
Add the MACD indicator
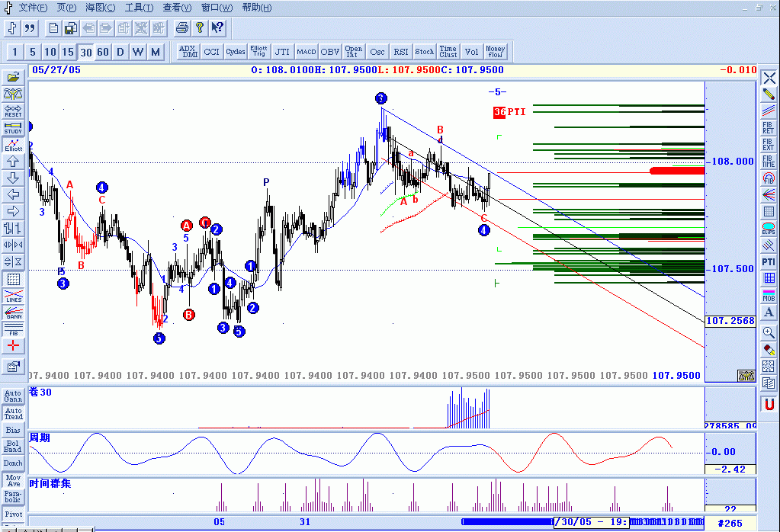pos(306,52)
